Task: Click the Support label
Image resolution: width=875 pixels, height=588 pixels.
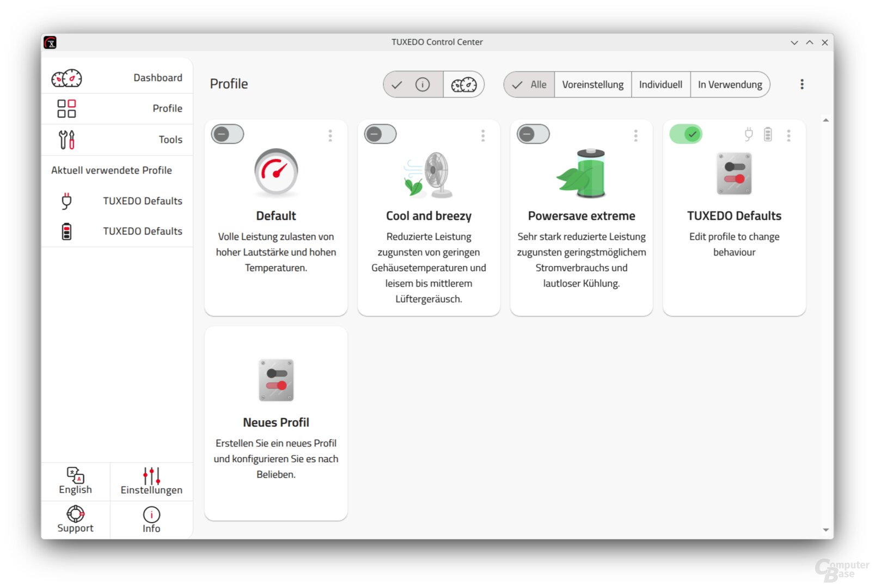Action: (x=75, y=528)
